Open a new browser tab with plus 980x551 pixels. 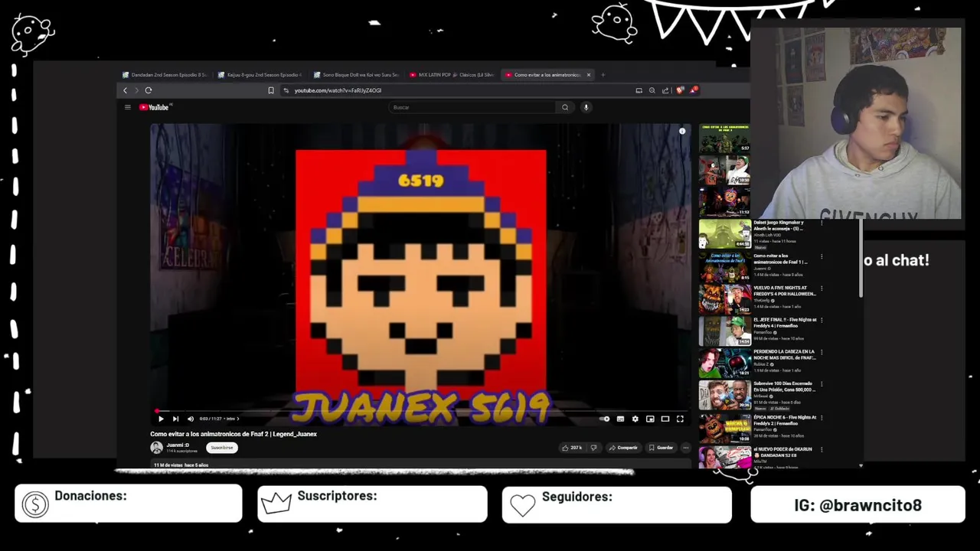603,75
